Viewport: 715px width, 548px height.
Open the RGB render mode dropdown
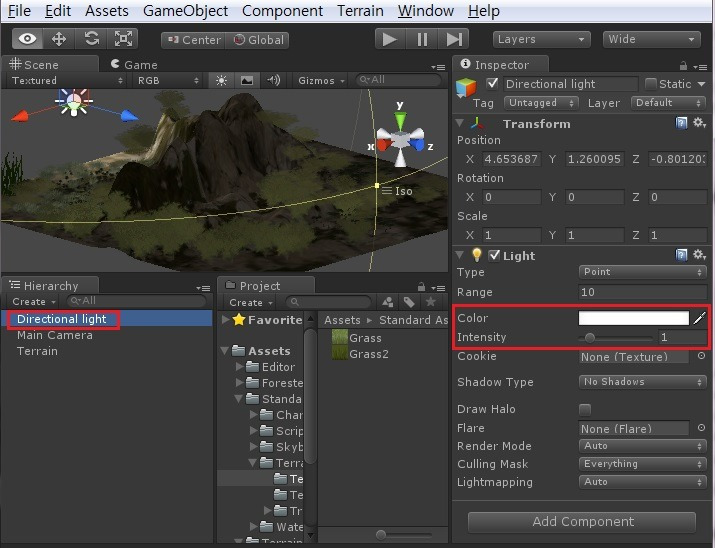point(168,81)
